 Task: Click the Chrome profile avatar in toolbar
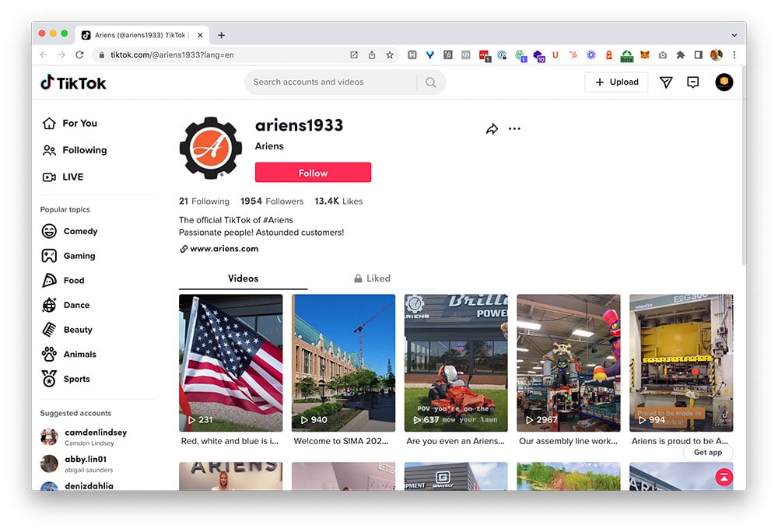(x=716, y=55)
